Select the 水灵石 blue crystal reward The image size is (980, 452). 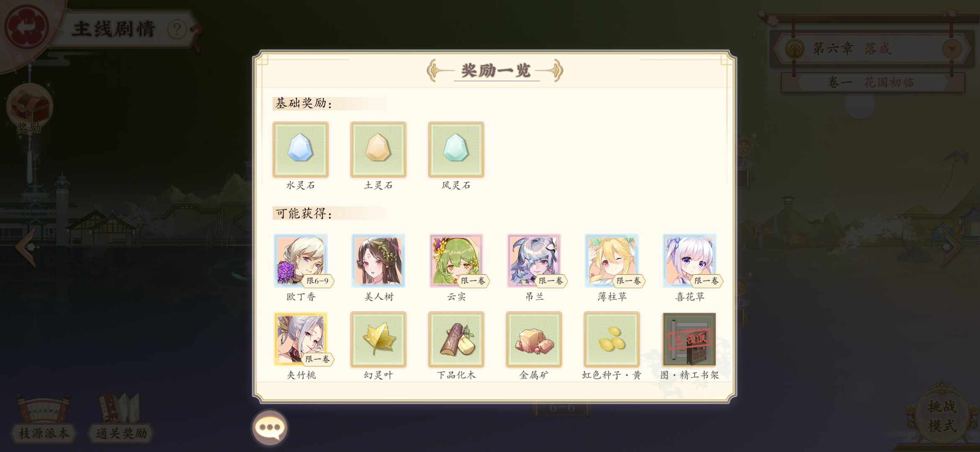(x=300, y=149)
